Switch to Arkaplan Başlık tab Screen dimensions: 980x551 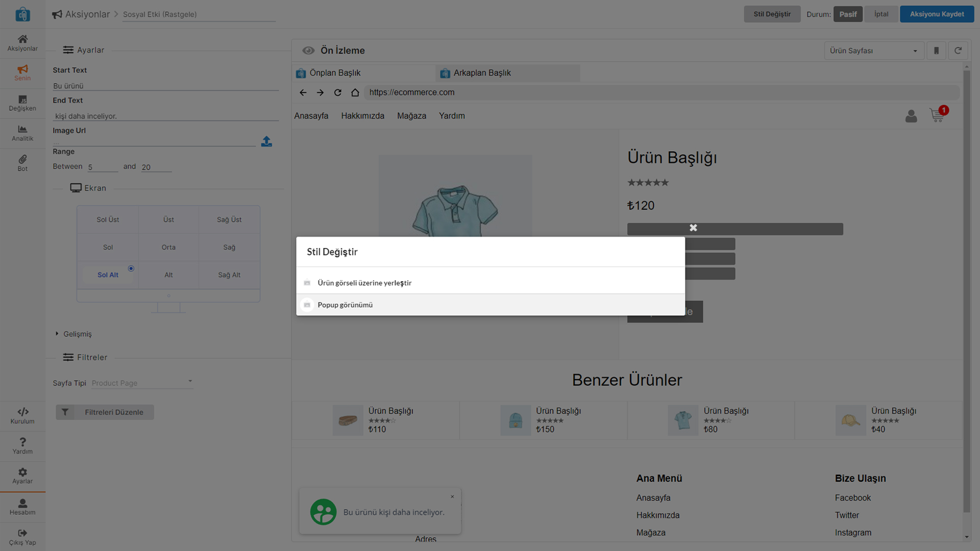pyautogui.click(x=482, y=73)
